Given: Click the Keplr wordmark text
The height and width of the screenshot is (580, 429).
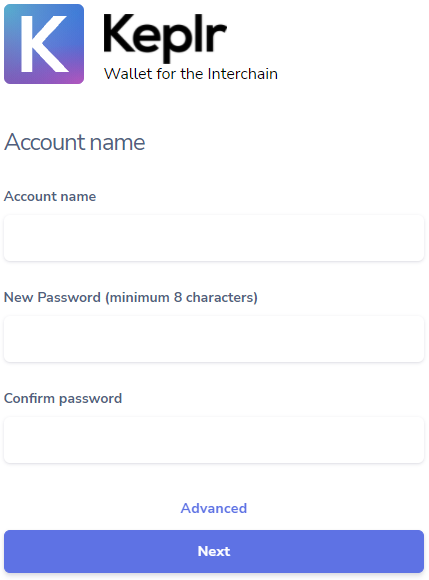Looking at the screenshot, I should point(165,36).
